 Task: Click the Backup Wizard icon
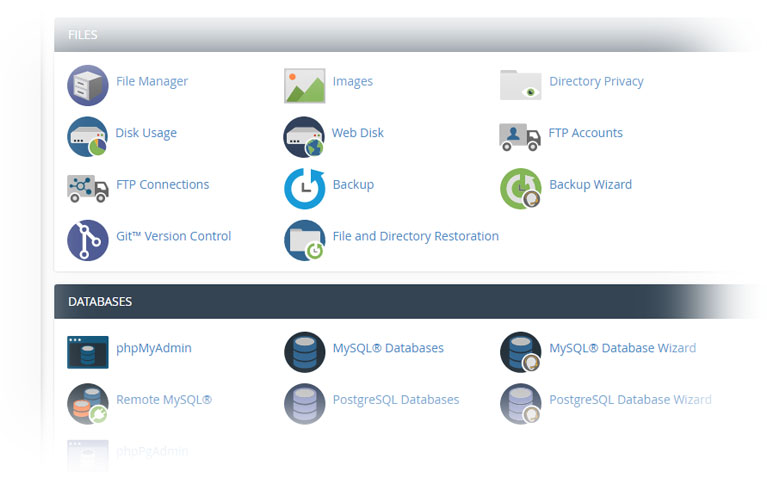(520, 188)
